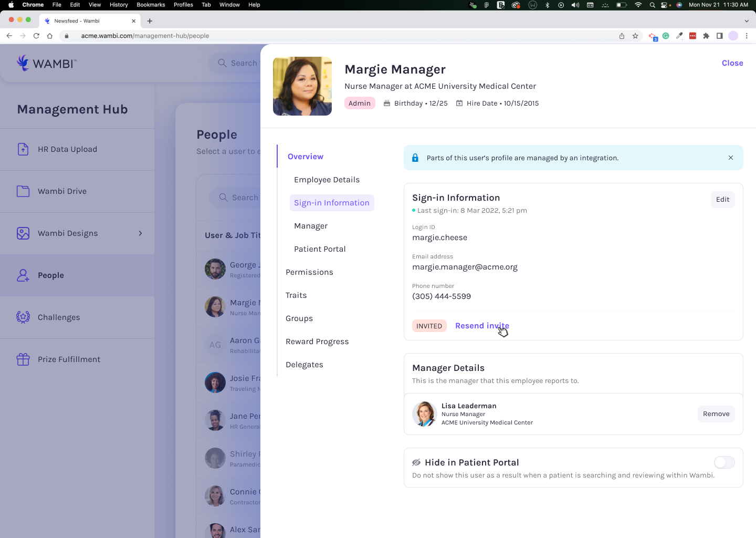Image resolution: width=756 pixels, height=538 pixels.
Task: Click the lock icon in integration banner
Action: point(415,158)
